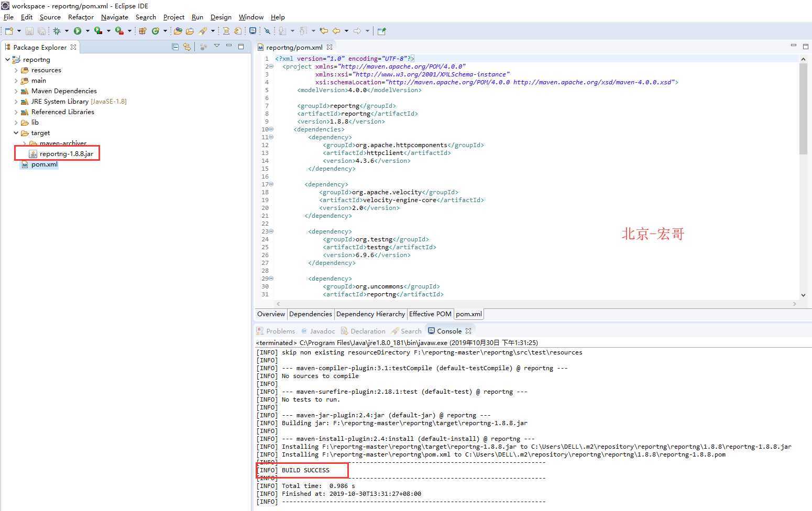Open the Declaration view tab
812x511 pixels.
[x=363, y=331]
